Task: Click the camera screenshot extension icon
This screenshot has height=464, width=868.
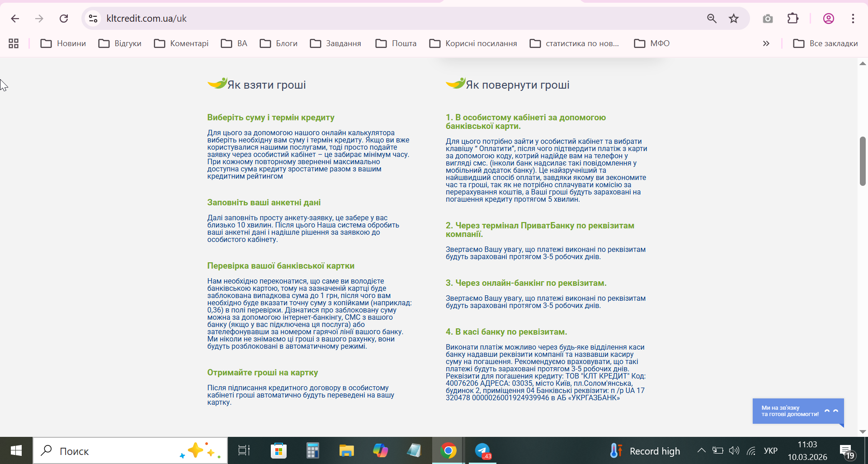Action: [768, 19]
